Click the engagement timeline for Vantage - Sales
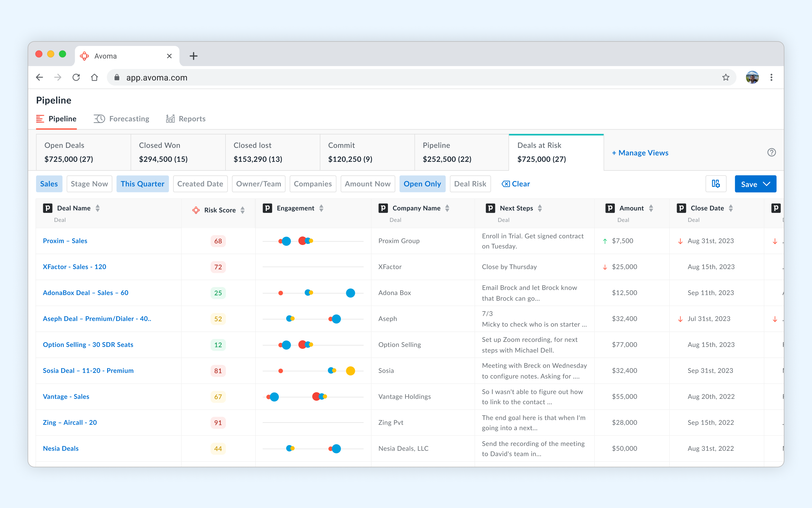812x508 pixels. click(313, 397)
